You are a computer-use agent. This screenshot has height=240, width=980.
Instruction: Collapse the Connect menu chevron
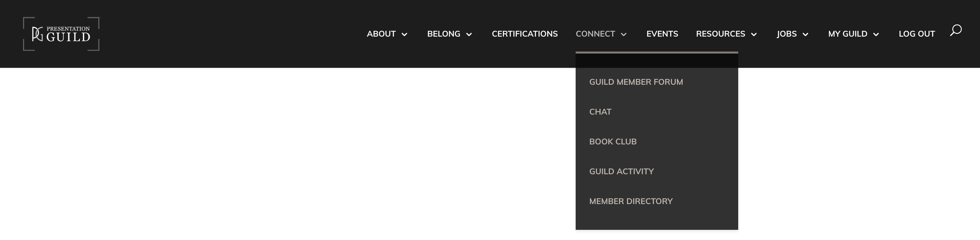point(624,35)
